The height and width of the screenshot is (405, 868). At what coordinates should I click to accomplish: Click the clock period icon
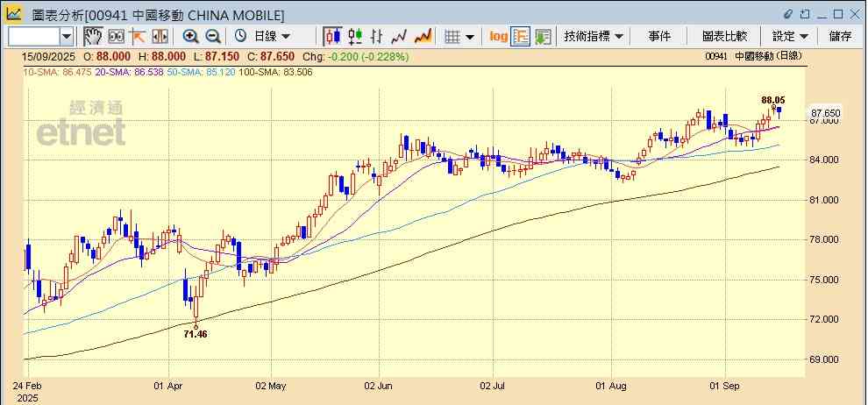[240, 37]
